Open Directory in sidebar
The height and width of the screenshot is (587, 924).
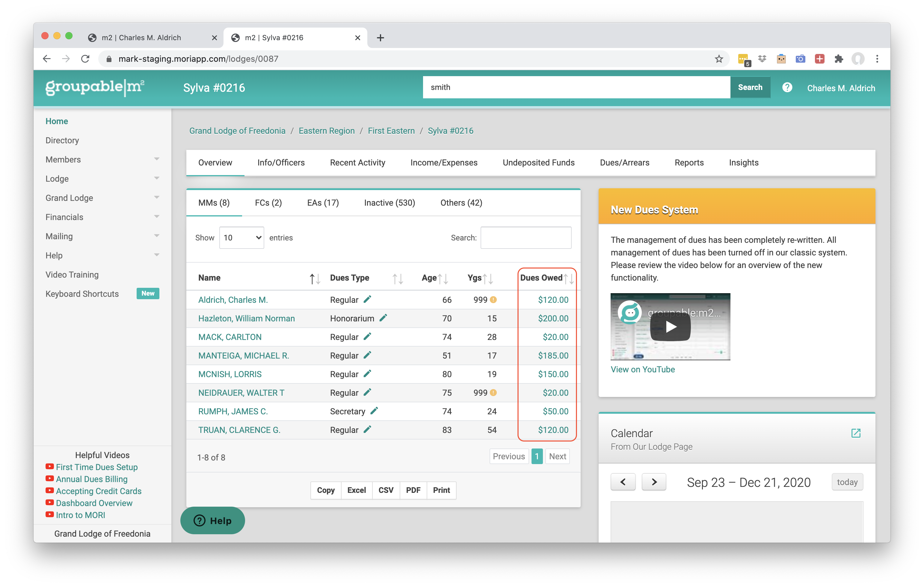(x=62, y=140)
